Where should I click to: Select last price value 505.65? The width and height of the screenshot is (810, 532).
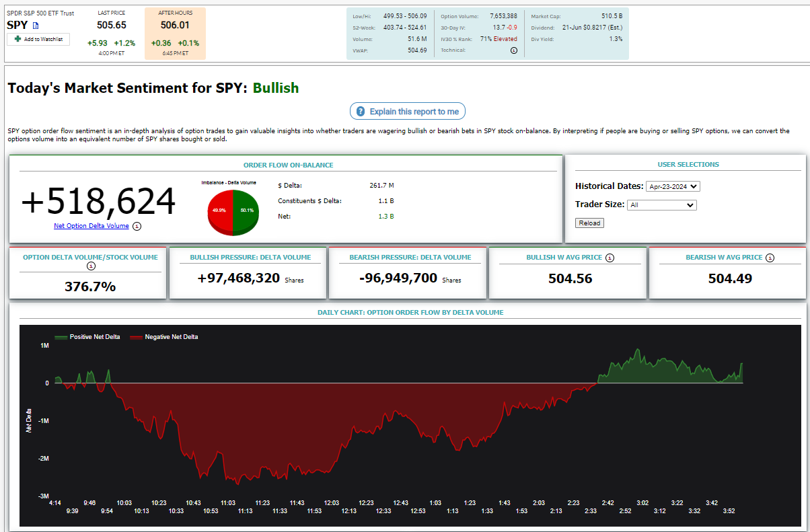coord(112,25)
